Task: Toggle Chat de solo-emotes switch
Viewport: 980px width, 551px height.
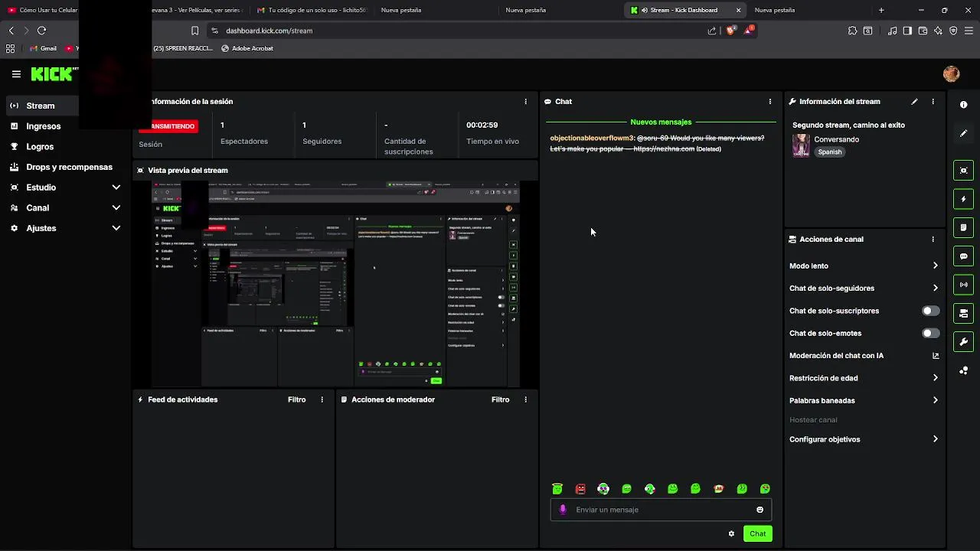Action: click(930, 333)
